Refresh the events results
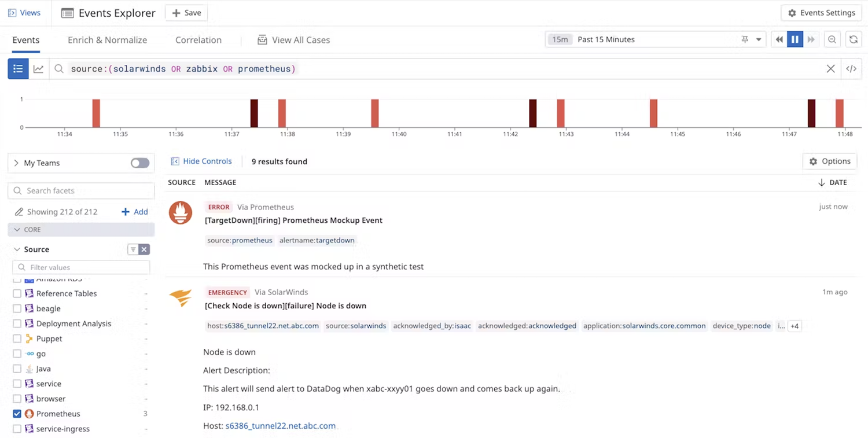 853,39
